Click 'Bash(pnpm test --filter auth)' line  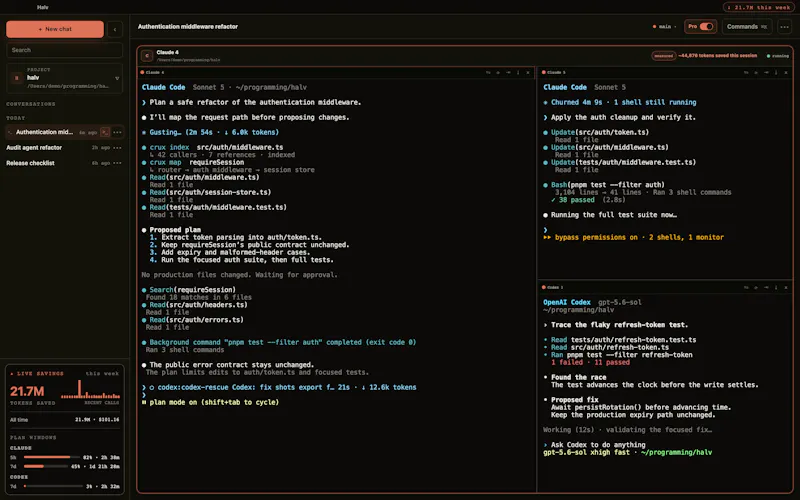(604, 185)
